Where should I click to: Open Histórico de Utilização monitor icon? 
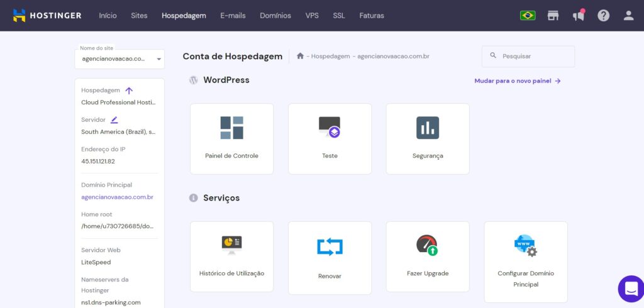click(231, 245)
